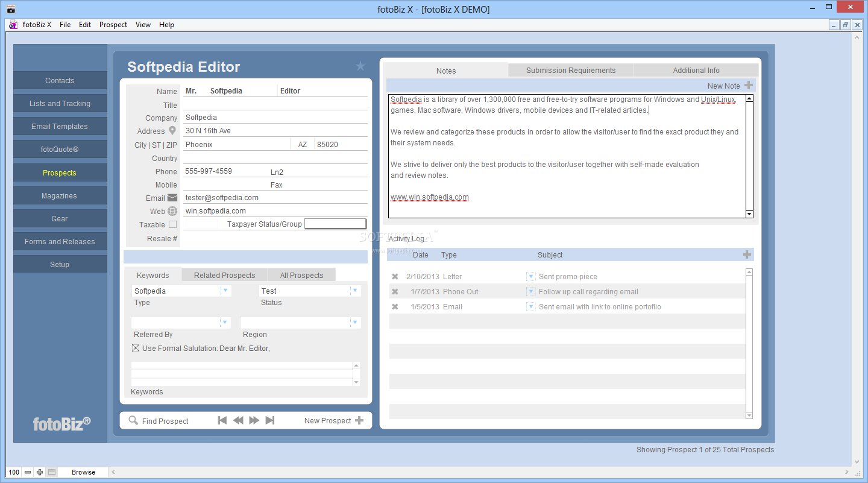Click the ZIP field 85020
868x483 pixels.
tap(341, 145)
